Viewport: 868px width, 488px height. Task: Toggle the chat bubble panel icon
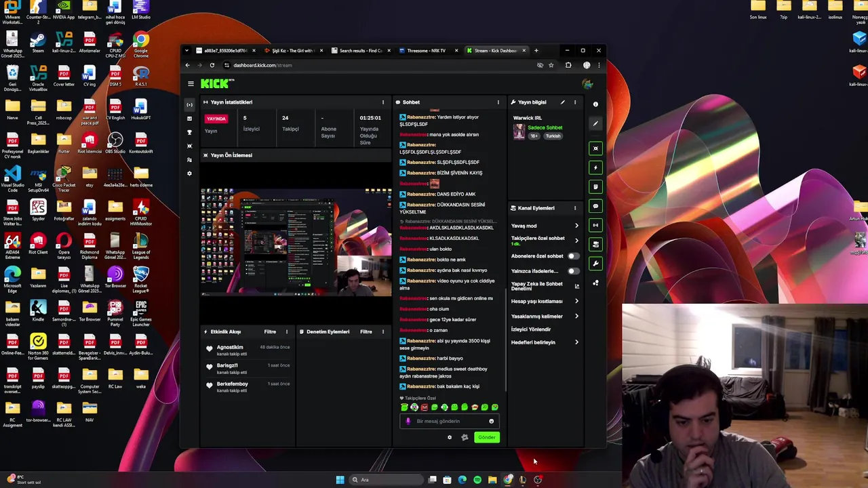click(595, 206)
